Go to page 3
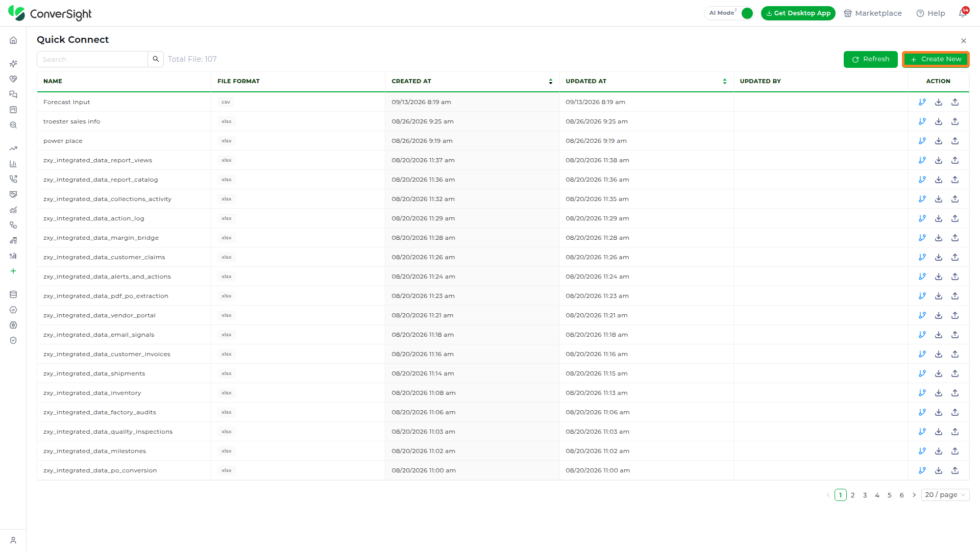The width and height of the screenshot is (980, 551). pos(865,495)
